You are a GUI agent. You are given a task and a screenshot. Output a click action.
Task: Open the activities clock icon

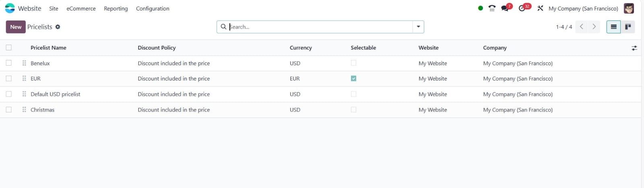522,8
